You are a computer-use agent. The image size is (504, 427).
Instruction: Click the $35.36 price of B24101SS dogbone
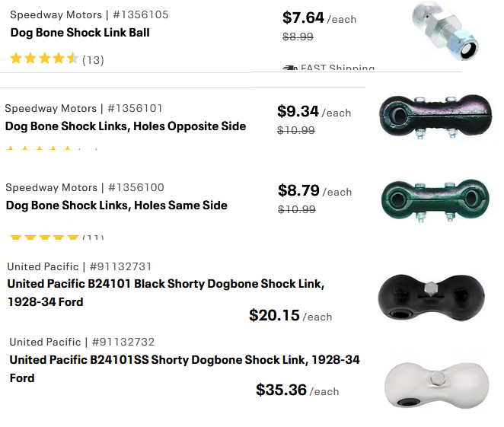[281, 390]
